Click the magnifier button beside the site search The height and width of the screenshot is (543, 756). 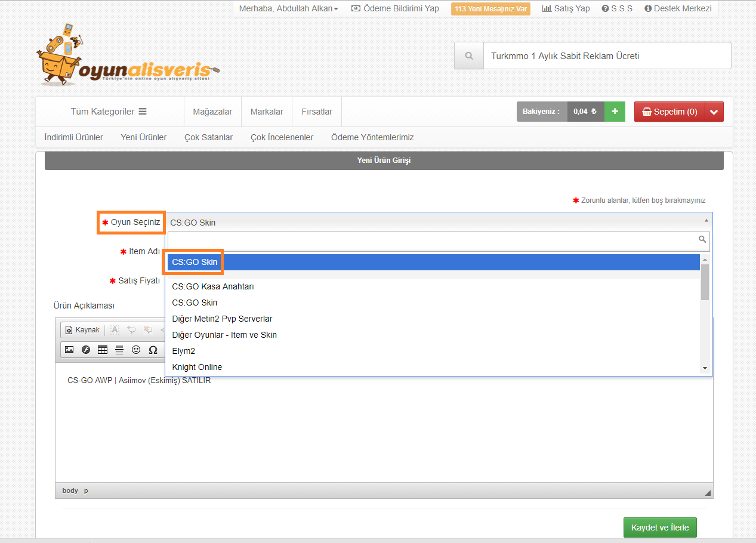tap(469, 56)
